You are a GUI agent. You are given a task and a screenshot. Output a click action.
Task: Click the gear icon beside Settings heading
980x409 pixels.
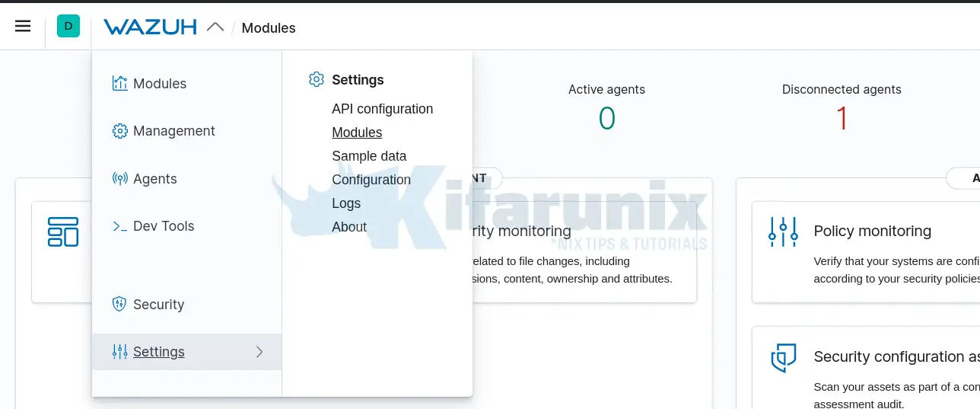click(317, 79)
